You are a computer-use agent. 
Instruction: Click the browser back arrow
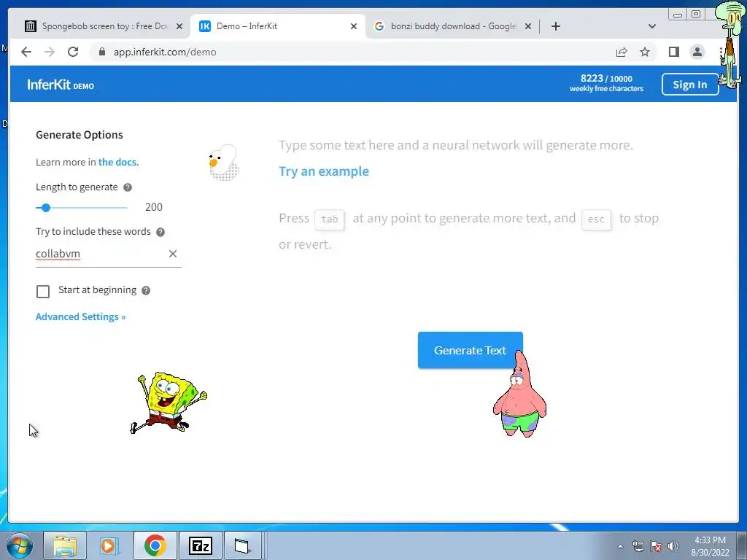(26, 52)
